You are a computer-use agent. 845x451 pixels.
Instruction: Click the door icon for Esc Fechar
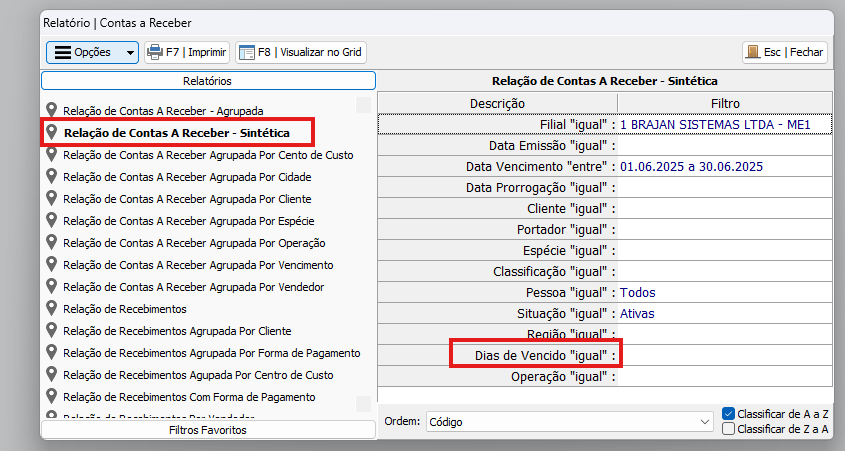(x=753, y=52)
